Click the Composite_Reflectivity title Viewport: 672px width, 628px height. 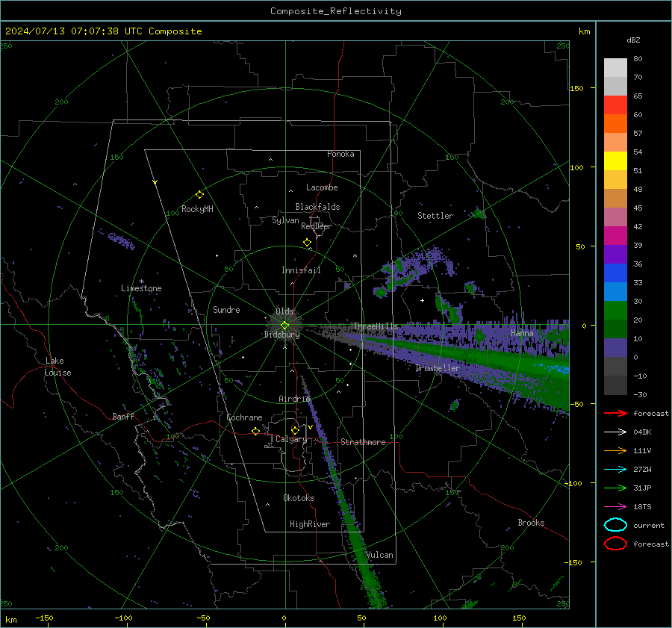click(x=335, y=11)
